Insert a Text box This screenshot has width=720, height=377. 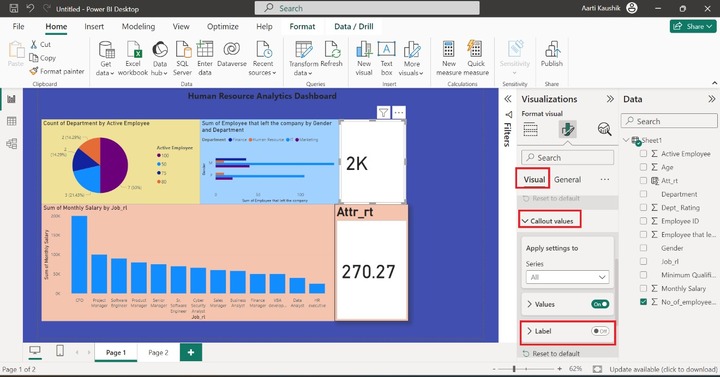tap(387, 58)
